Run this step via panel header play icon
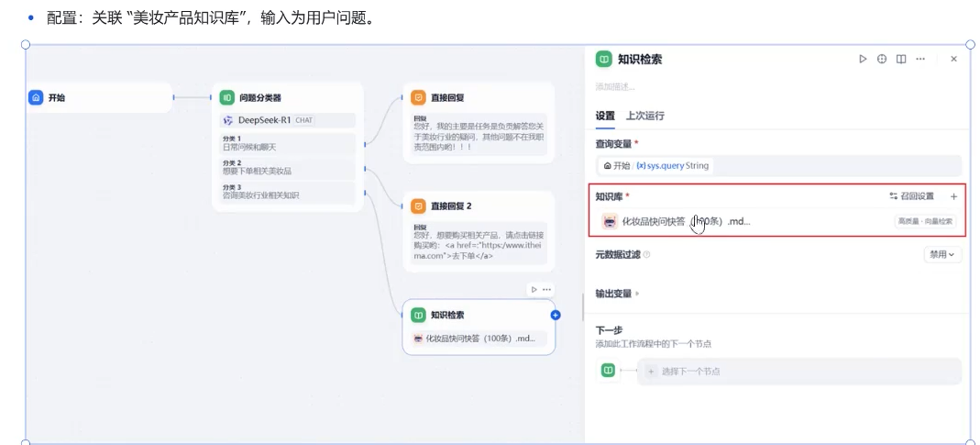 [x=863, y=59]
